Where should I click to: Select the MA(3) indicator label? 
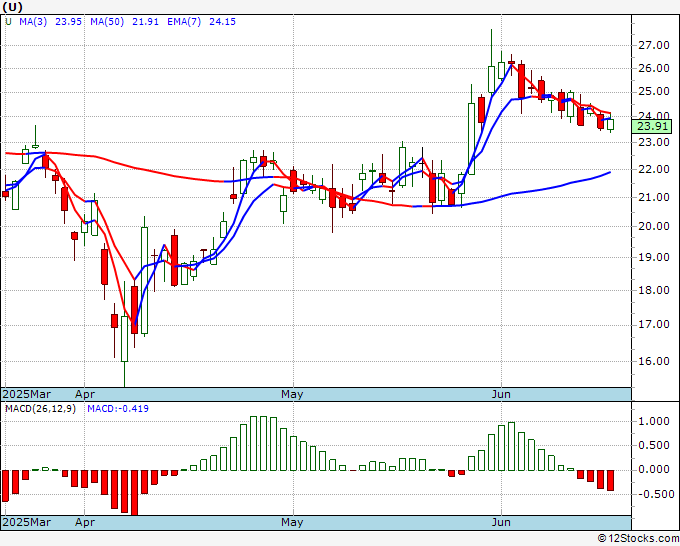pyautogui.click(x=33, y=22)
